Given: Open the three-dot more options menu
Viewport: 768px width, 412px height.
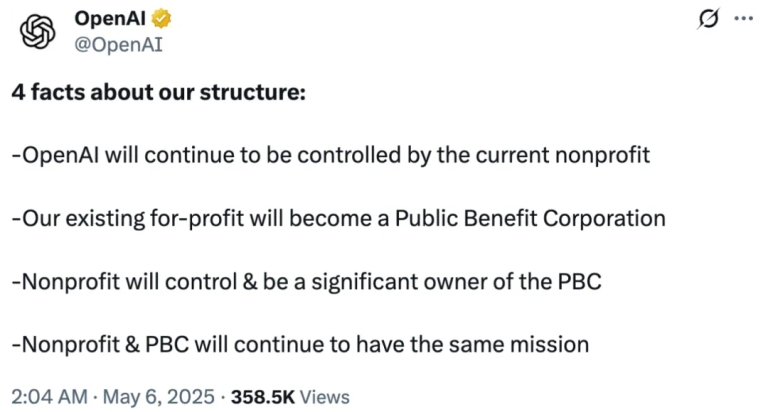Looking at the screenshot, I should coord(744,19).
